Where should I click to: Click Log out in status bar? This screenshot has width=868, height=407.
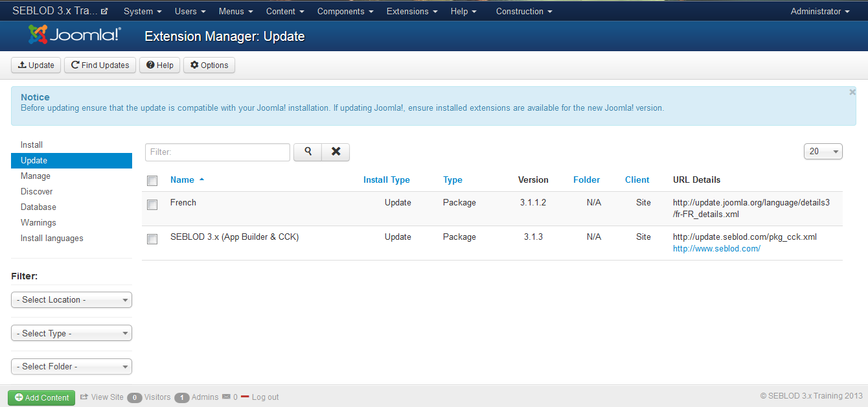(260, 397)
